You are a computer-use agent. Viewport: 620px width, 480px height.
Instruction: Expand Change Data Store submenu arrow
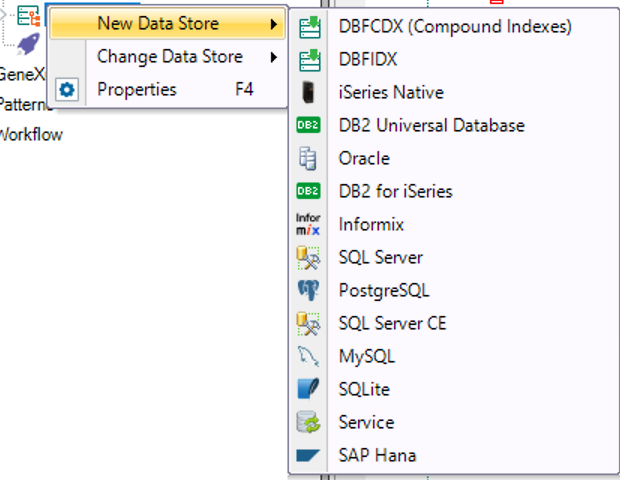tap(274, 57)
